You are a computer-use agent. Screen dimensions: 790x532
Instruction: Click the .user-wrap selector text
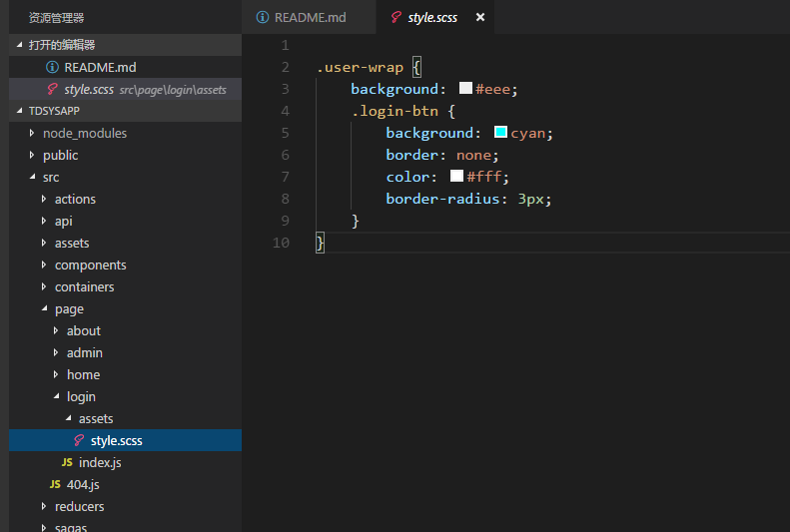[360, 67]
